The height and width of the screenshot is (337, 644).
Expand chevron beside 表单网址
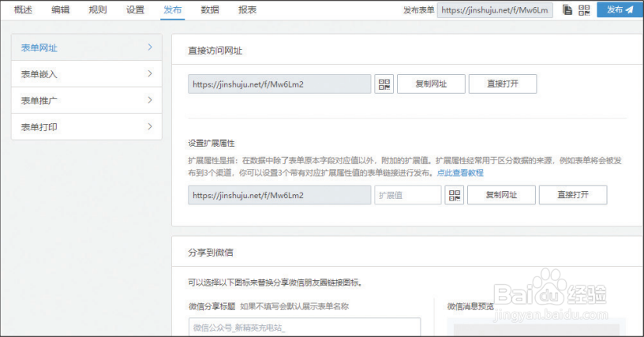[150, 47]
